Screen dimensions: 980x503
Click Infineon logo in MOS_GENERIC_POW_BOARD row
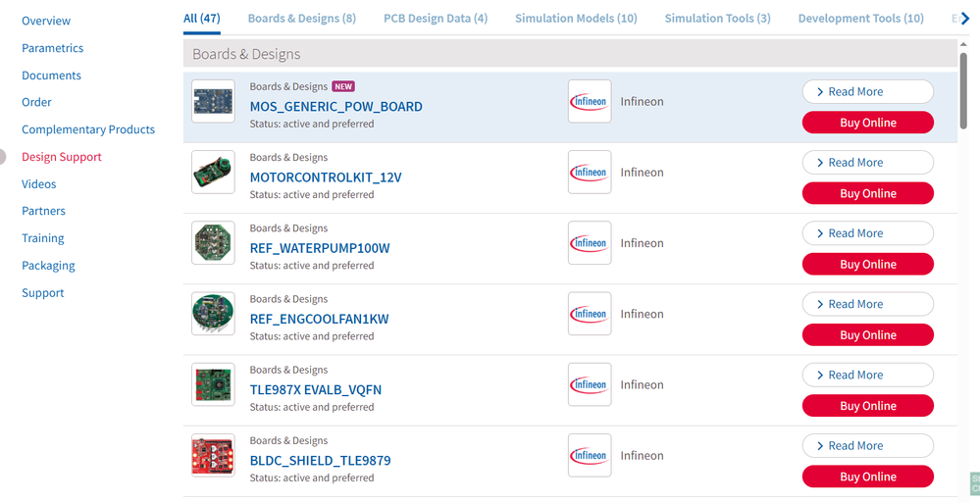590,101
